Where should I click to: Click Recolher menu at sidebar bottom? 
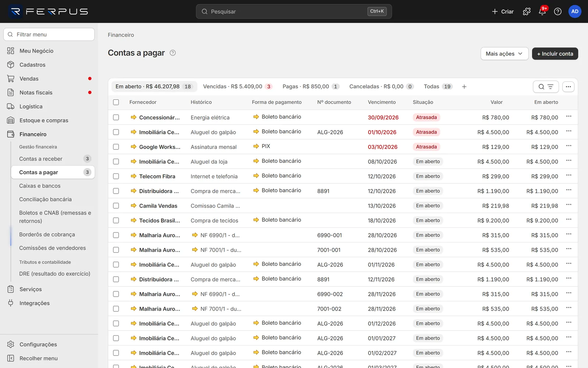coord(49,358)
